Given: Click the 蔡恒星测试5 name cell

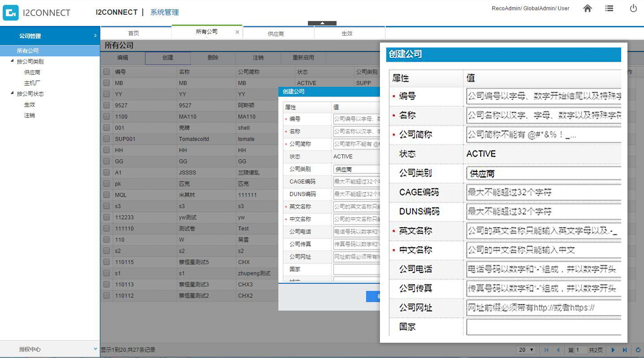Looking at the screenshot, I should 194,262.
